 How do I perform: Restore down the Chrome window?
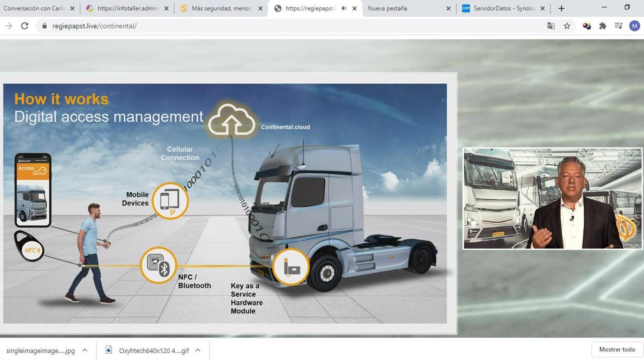tap(627, 7)
